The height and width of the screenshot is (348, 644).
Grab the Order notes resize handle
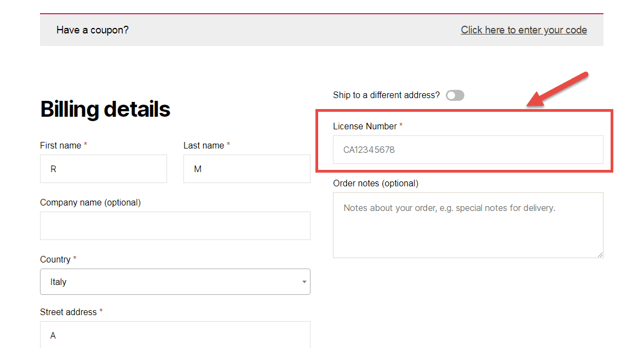(x=600, y=254)
